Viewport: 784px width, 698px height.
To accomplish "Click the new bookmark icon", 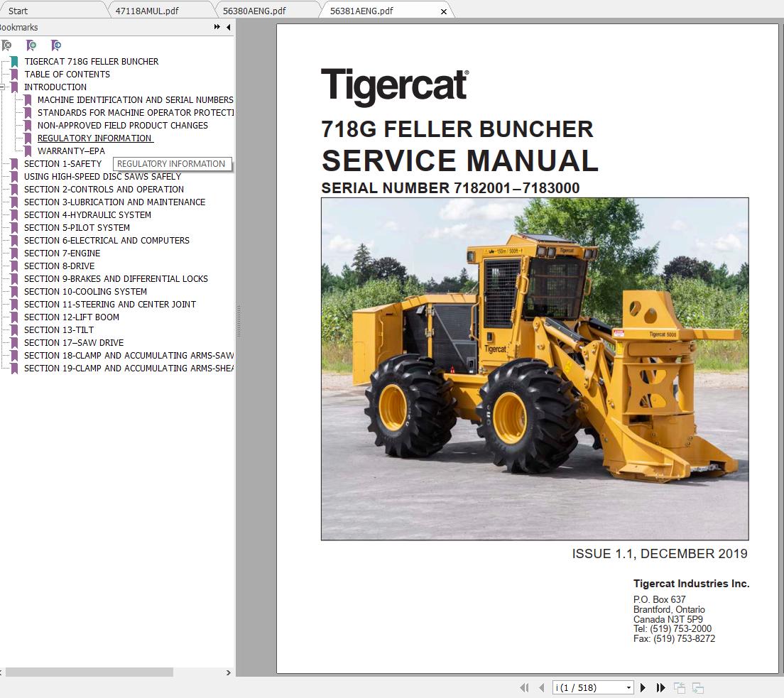I will click(31, 45).
